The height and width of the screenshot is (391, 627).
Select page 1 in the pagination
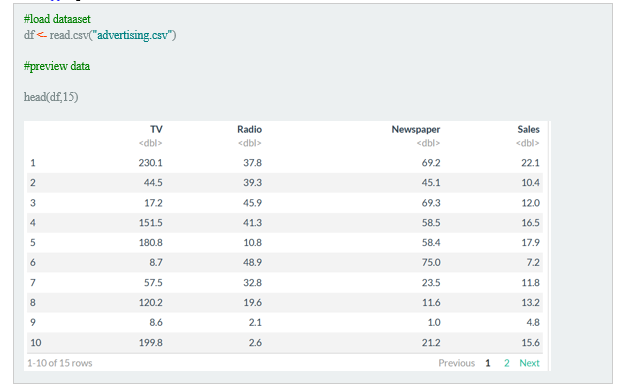coord(487,363)
